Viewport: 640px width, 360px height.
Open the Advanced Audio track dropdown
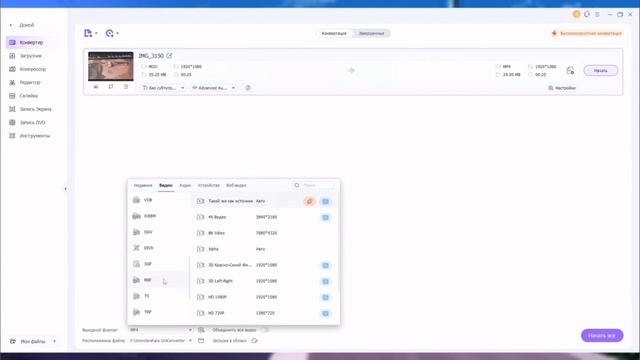(213, 88)
